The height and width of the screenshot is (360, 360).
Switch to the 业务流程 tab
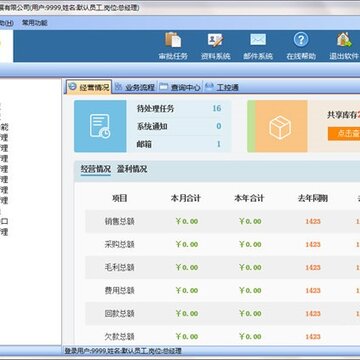(135, 88)
